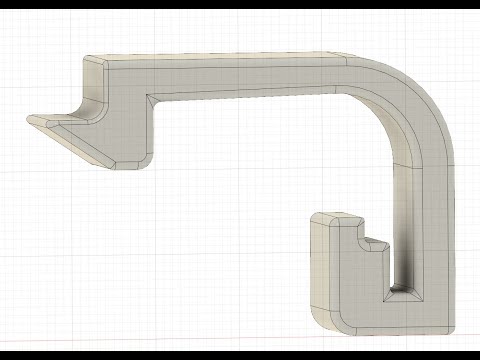
Task: Click the small triangular inner corner of arm
Action: tap(151, 100)
